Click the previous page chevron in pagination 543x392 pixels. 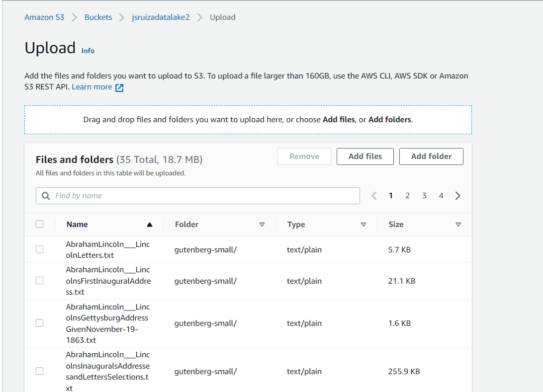(x=374, y=195)
